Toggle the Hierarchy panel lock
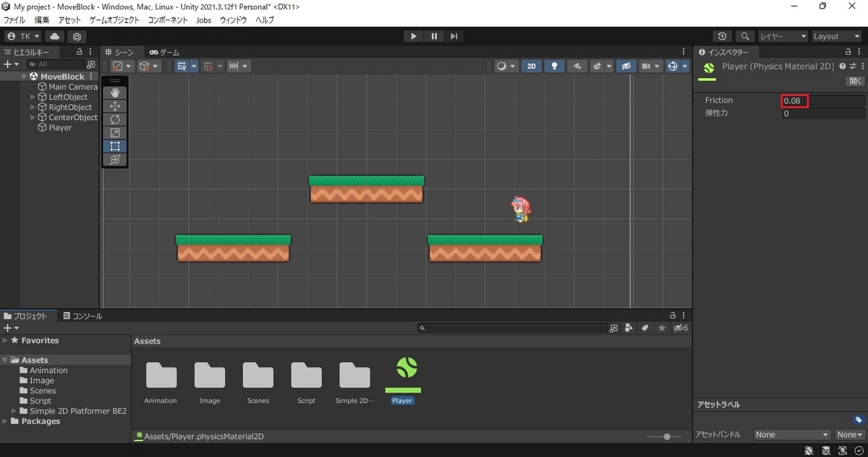 click(80, 52)
